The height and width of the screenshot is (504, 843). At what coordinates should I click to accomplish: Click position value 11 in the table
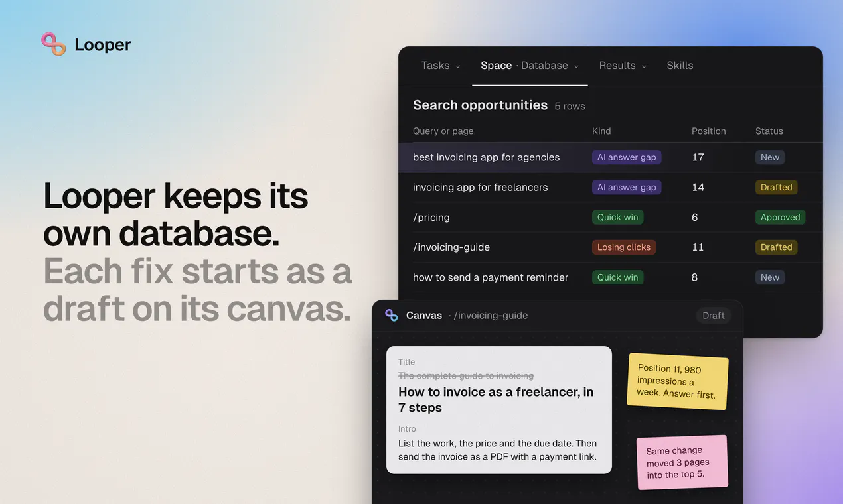(698, 247)
